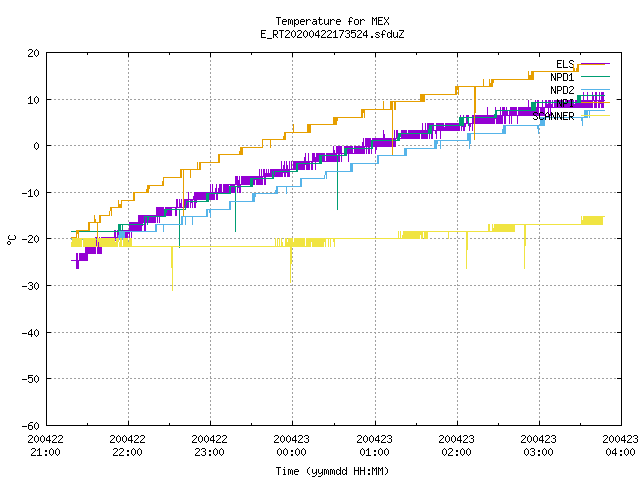The height and width of the screenshot is (480, 640).
Task: Click the x-axis label 200423 01:00
Action: [x=375, y=446]
